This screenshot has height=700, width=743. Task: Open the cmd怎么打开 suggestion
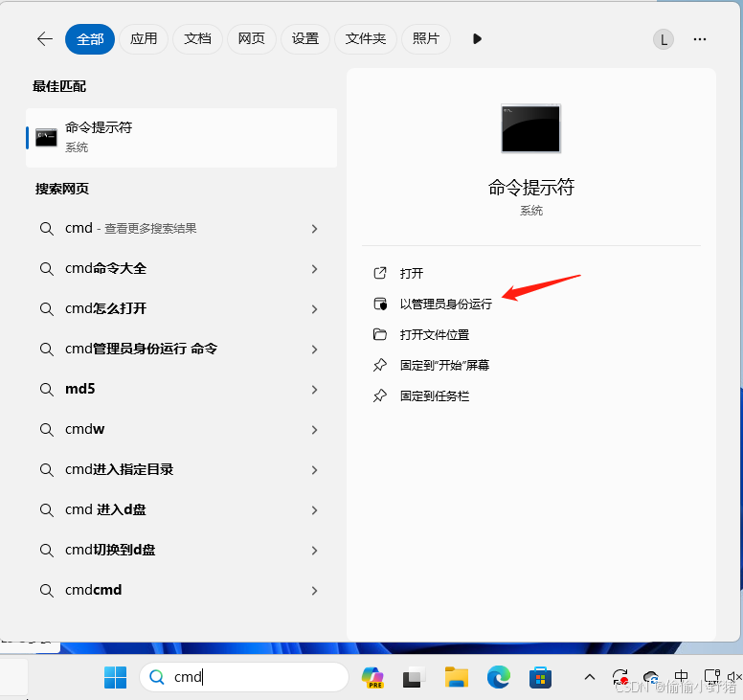[x=180, y=309]
